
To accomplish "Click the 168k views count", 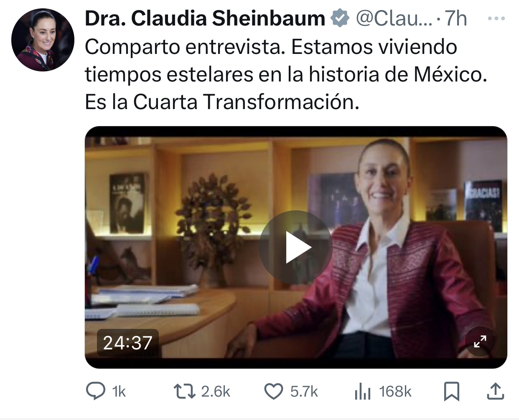I will click(x=395, y=392).
